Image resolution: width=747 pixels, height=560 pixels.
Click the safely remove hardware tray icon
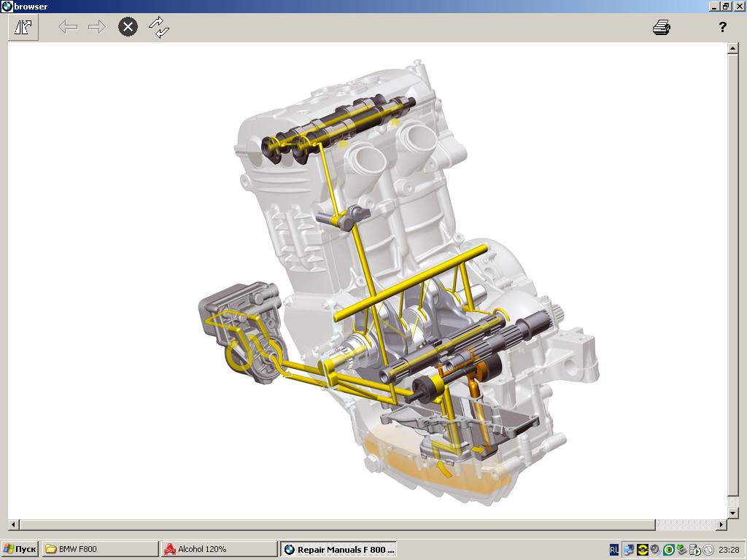[x=682, y=550]
